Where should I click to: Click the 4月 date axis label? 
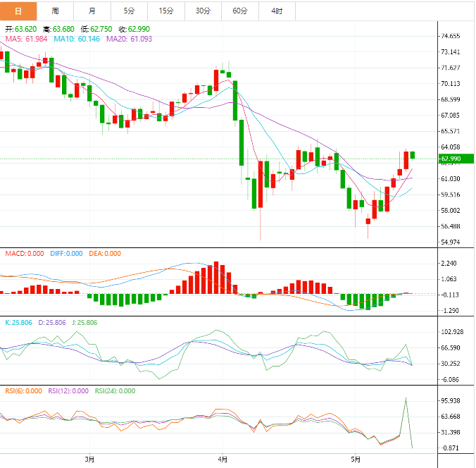223,459
